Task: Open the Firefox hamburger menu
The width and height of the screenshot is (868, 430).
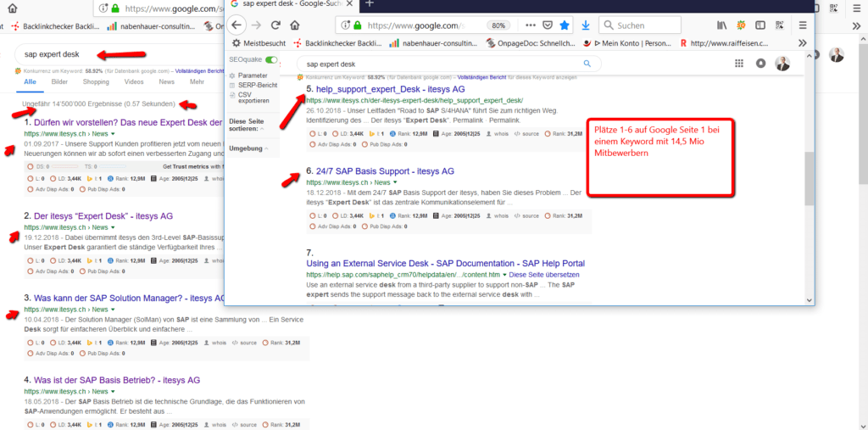Action: [803, 25]
